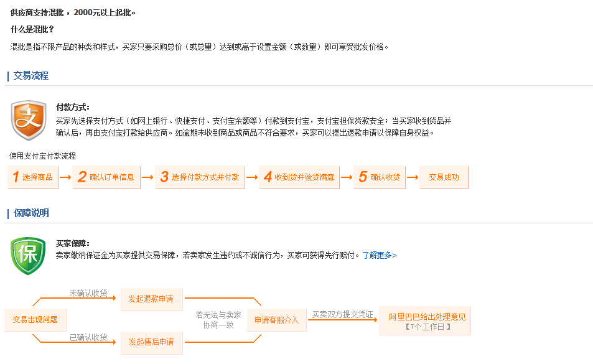Select the 发起退款申请 box
Viewport: 593px width, 364px height.
click(x=151, y=299)
